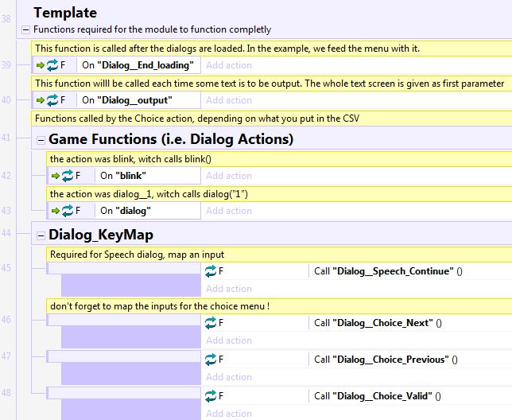512x420 pixels.
Task: Add action to the "blink" event
Action: click(x=229, y=176)
